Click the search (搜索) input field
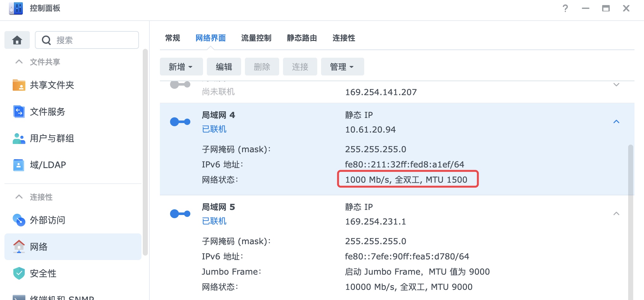 click(92, 40)
